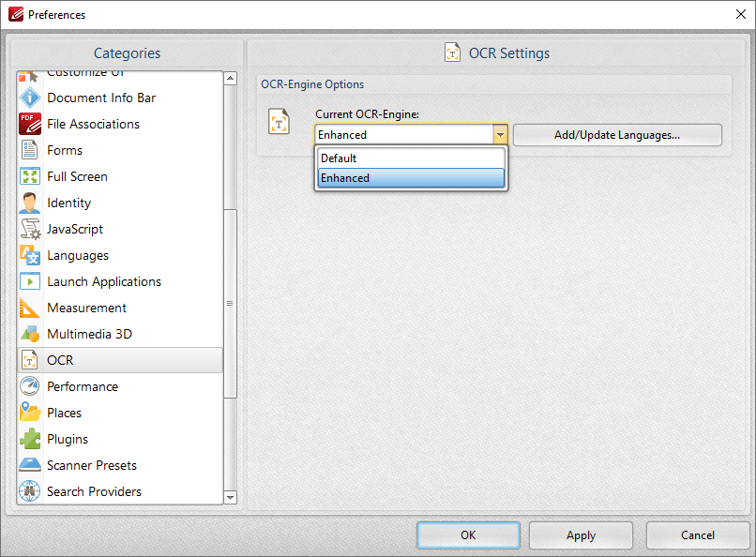Image resolution: width=756 pixels, height=557 pixels.
Task: Click the Identity person icon
Action: (x=30, y=203)
